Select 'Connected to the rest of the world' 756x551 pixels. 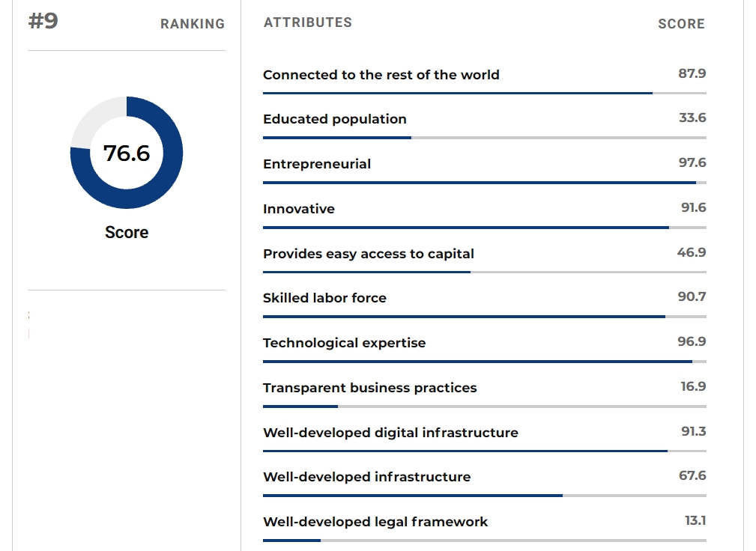point(381,75)
